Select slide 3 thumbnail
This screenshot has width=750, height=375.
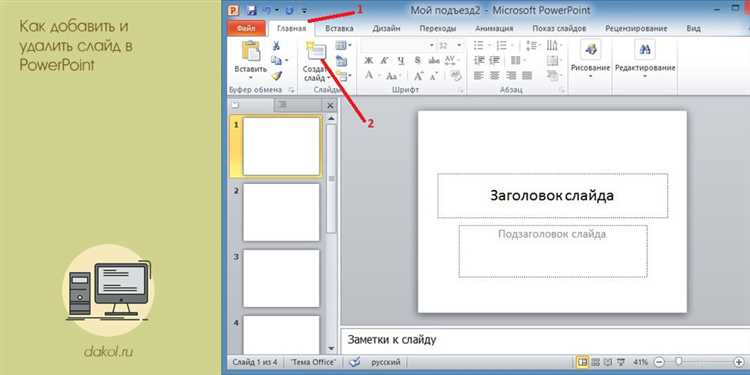(281, 278)
